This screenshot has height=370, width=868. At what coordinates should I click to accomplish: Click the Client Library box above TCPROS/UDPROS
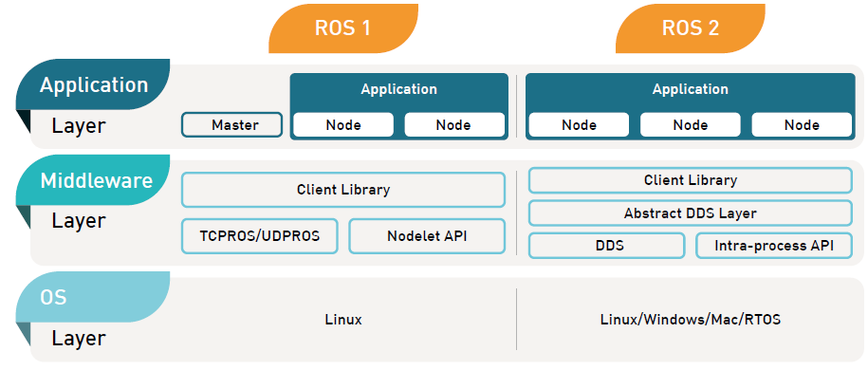tap(343, 190)
